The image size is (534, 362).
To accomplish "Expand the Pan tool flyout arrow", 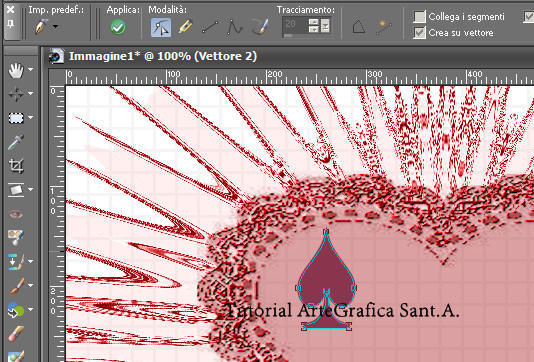I will pos(31,69).
